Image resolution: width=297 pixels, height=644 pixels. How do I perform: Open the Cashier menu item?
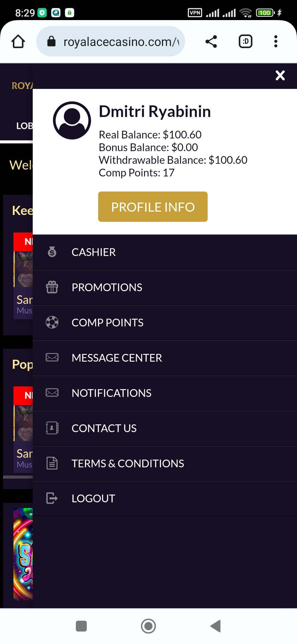coord(94,252)
